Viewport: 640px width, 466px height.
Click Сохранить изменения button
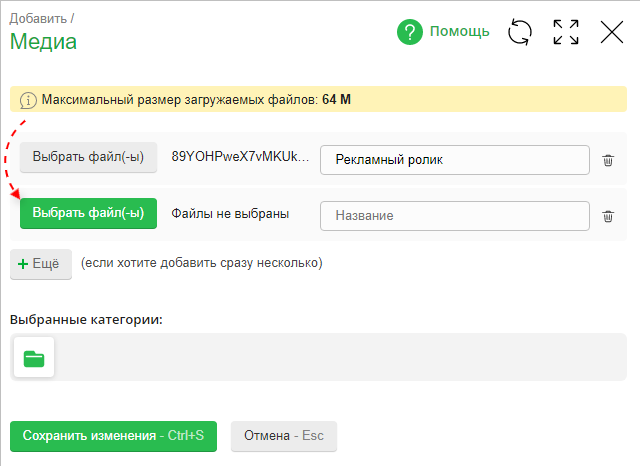(113, 436)
